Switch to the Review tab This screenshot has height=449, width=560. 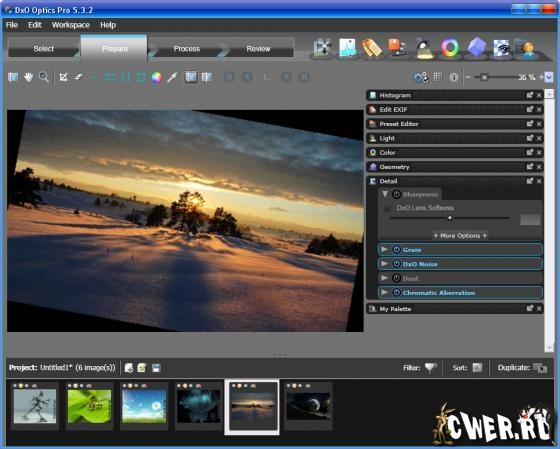coord(258,49)
